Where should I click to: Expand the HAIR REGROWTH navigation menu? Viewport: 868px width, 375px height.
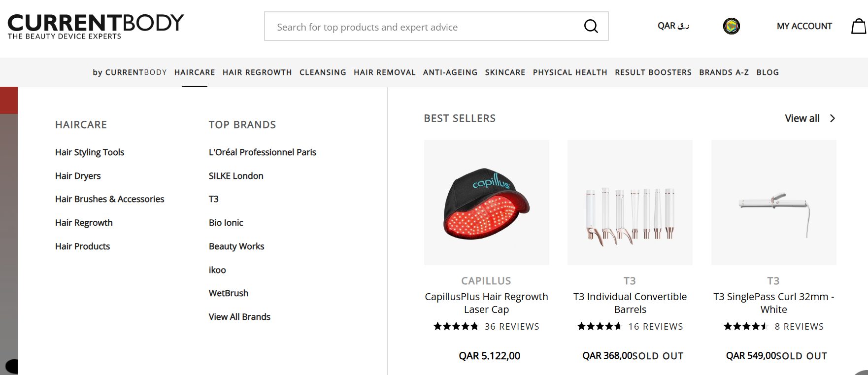click(x=257, y=72)
